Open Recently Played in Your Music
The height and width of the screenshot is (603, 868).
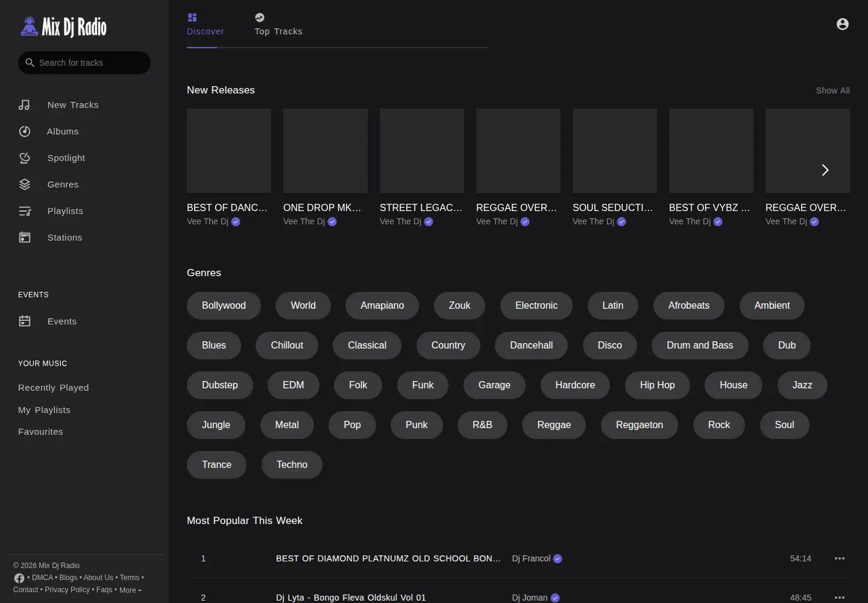coord(54,388)
